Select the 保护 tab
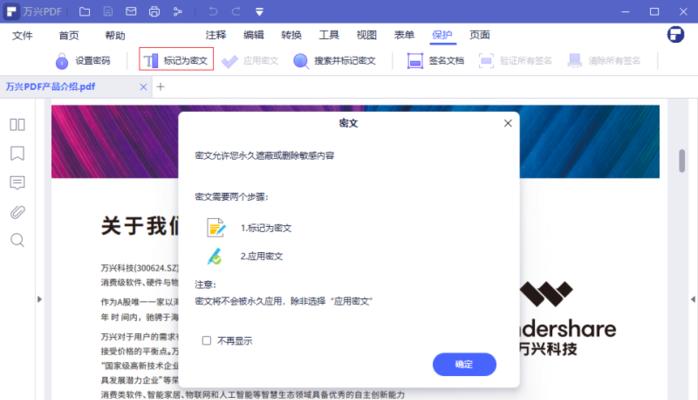This screenshot has width=698, height=400. pos(442,35)
